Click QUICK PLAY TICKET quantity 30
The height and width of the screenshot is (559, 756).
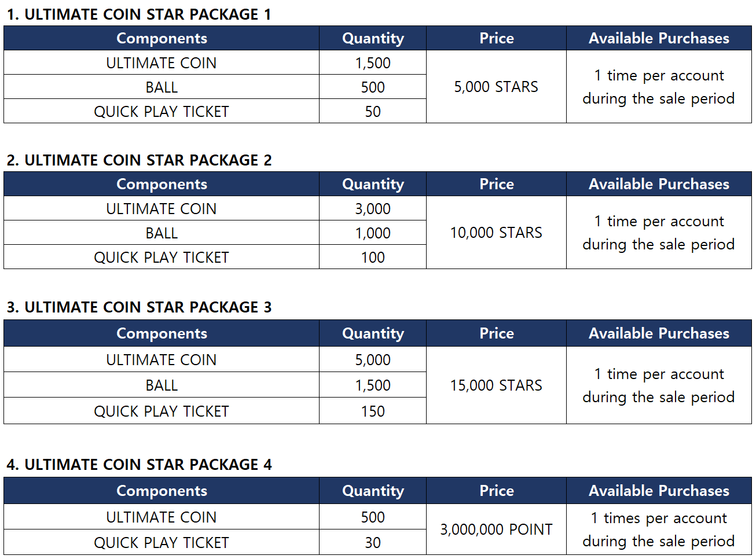373,543
